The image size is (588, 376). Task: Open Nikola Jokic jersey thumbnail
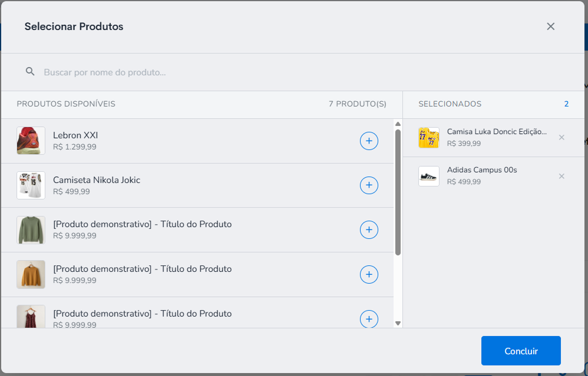pyautogui.click(x=31, y=185)
